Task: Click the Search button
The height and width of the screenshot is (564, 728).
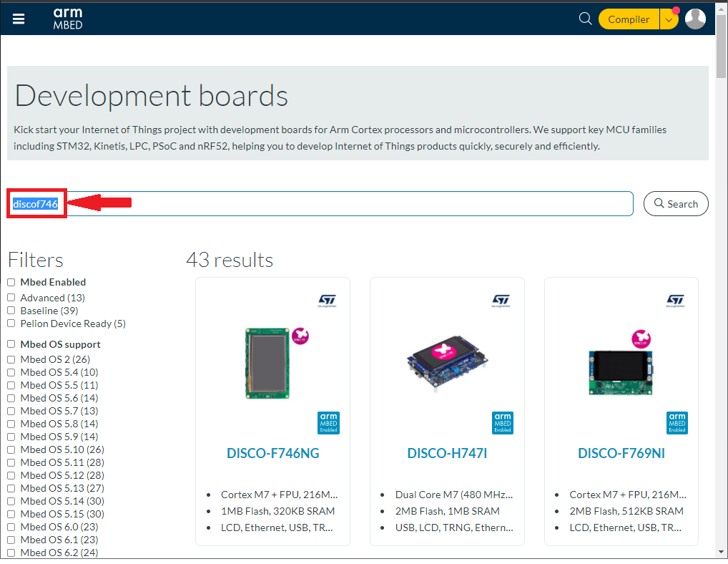Action: coord(676,203)
